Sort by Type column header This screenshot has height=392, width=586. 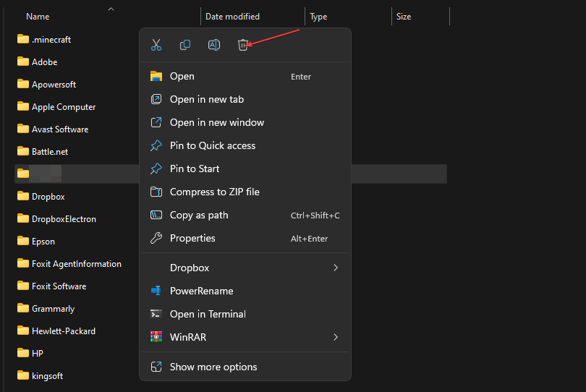[x=318, y=17]
